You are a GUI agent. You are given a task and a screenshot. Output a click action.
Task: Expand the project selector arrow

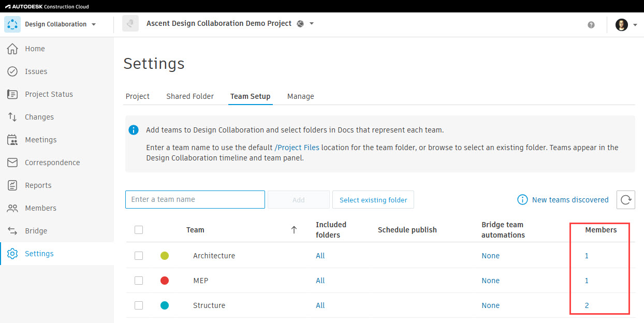pos(312,23)
